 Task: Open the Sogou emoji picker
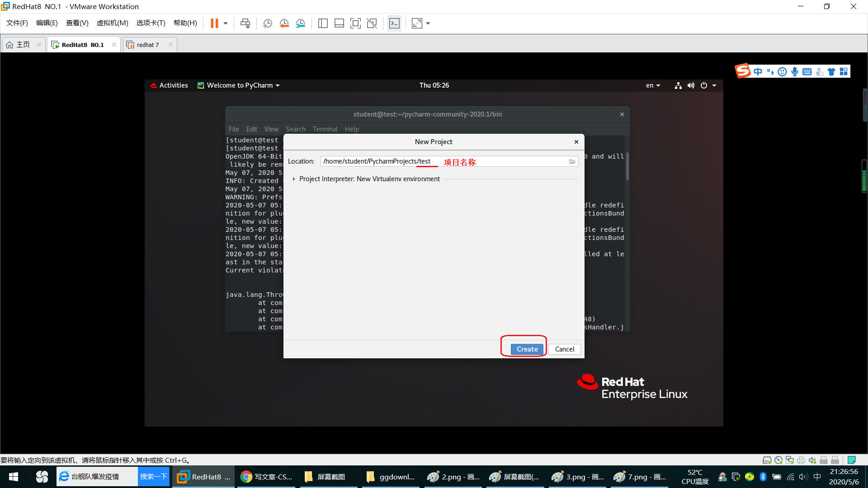783,71
